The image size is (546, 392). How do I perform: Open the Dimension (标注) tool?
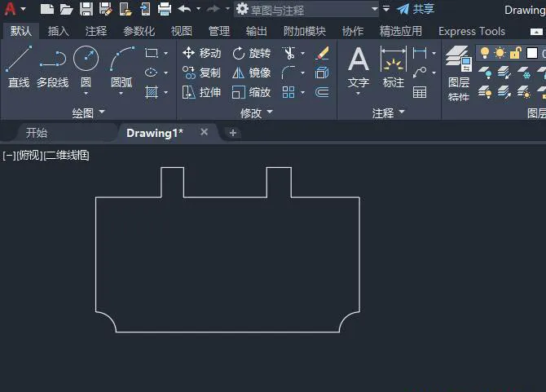(x=394, y=67)
